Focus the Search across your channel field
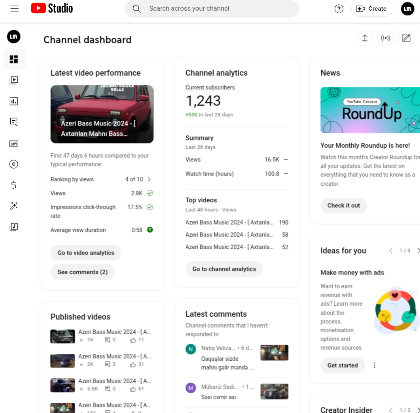 click(212, 9)
